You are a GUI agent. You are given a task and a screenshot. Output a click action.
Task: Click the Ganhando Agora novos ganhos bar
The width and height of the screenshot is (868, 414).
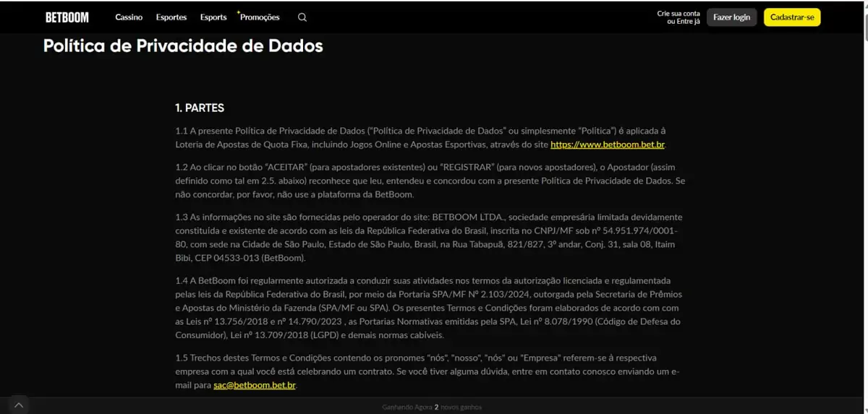(432, 407)
